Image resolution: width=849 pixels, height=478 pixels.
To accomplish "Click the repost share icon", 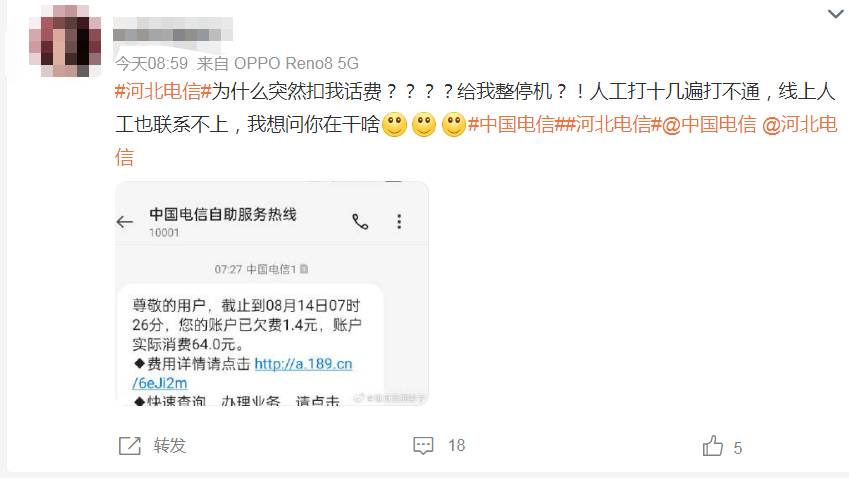I will point(130,446).
